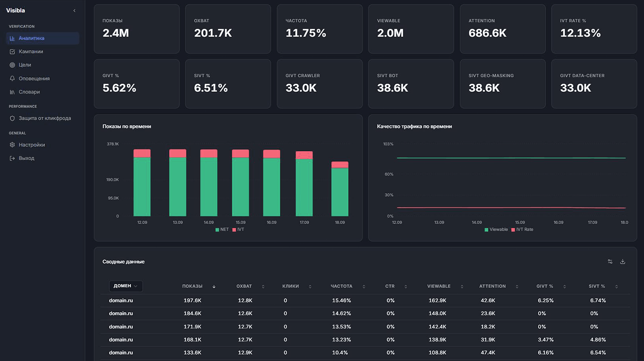This screenshot has width=644, height=361.
Task: Open table filter settings icon in Сводные данные
Action: click(610, 262)
